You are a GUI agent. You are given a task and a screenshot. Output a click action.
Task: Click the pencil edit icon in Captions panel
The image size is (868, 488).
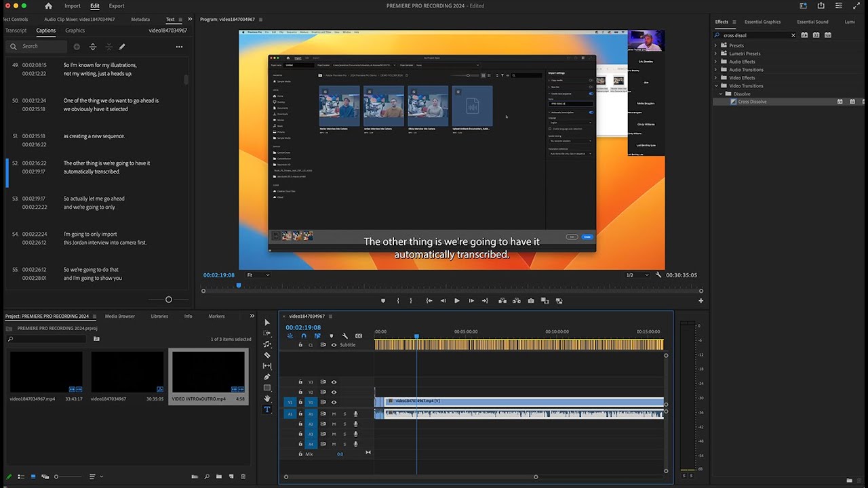(x=122, y=47)
